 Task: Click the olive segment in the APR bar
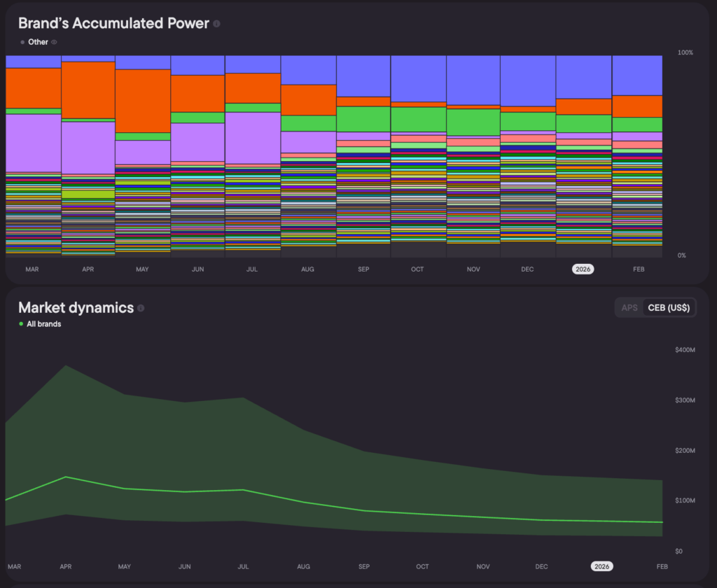pos(88,194)
